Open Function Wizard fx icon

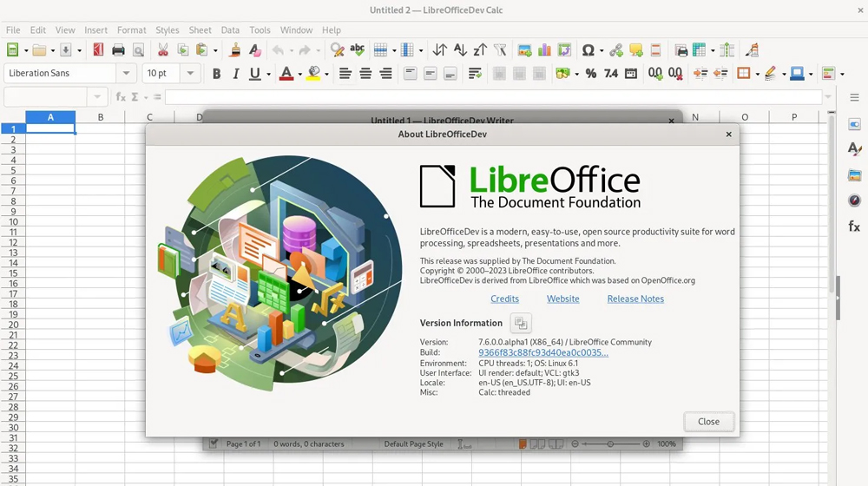coord(121,97)
